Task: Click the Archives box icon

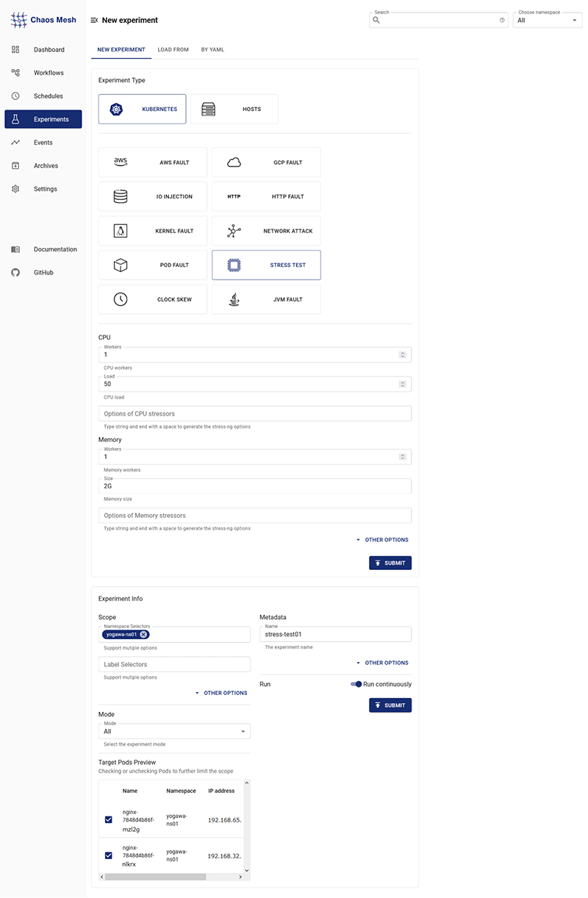Action: [x=15, y=165]
